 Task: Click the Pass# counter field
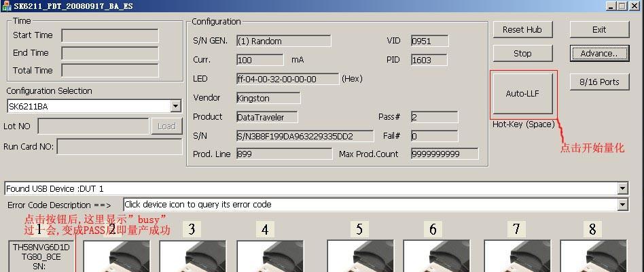(x=435, y=117)
